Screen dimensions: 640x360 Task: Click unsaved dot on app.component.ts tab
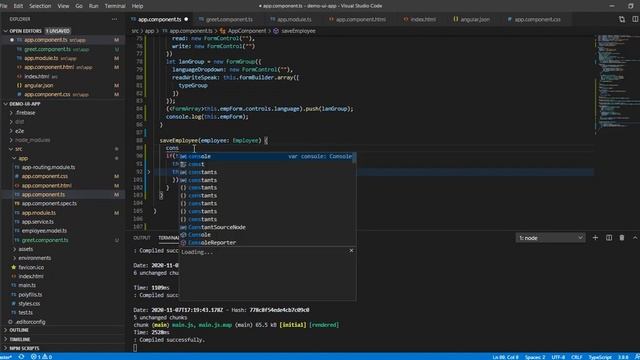186,19
